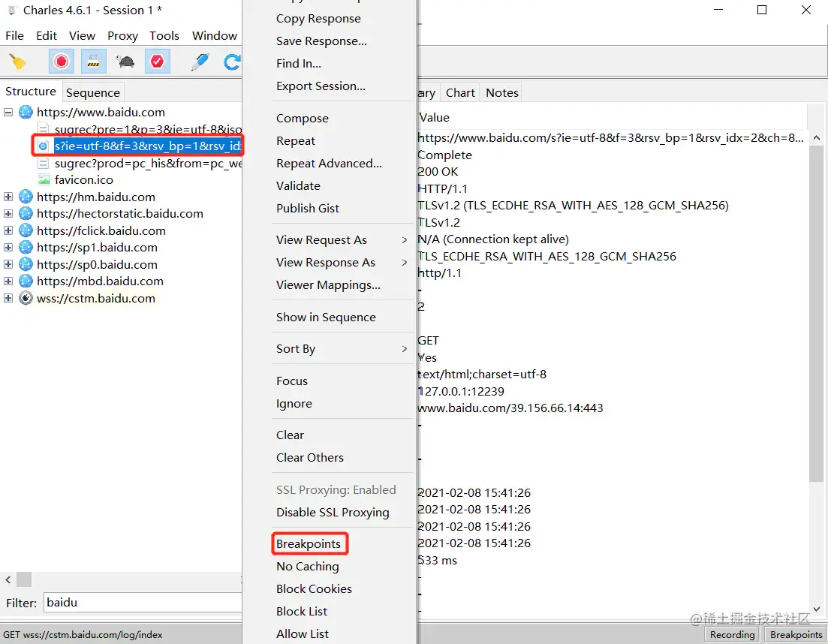Click globe icon of https://hectorstatic.baidu.com
This screenshot has height=644, width=828.
click(26, 213)
